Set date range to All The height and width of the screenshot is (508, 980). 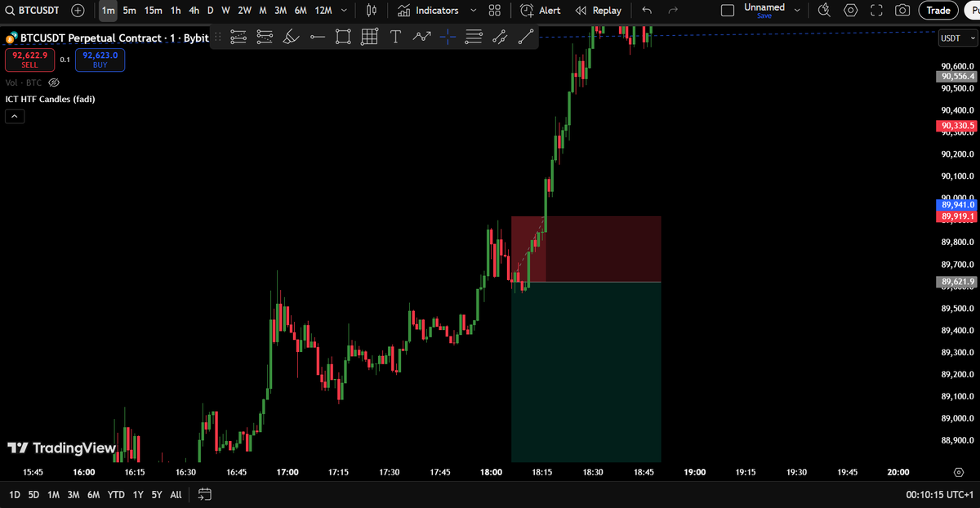pos(176,494)
